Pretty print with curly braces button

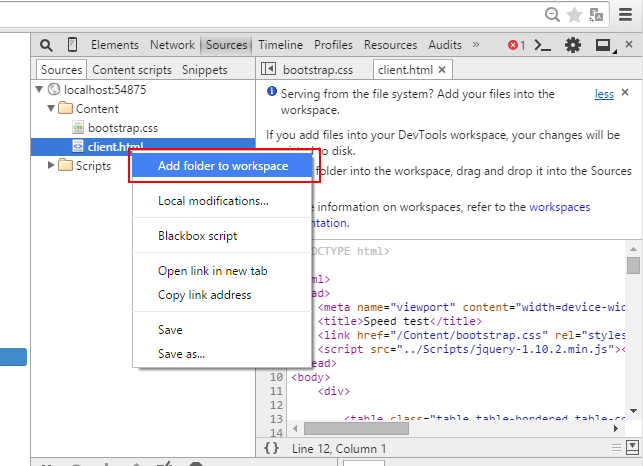tap(271, 448)
